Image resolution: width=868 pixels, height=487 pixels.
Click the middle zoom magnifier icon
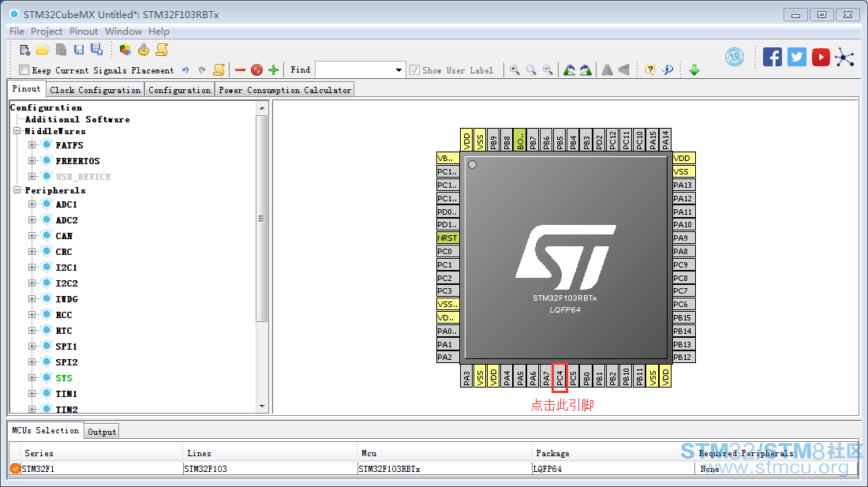[x=531, y=69]
